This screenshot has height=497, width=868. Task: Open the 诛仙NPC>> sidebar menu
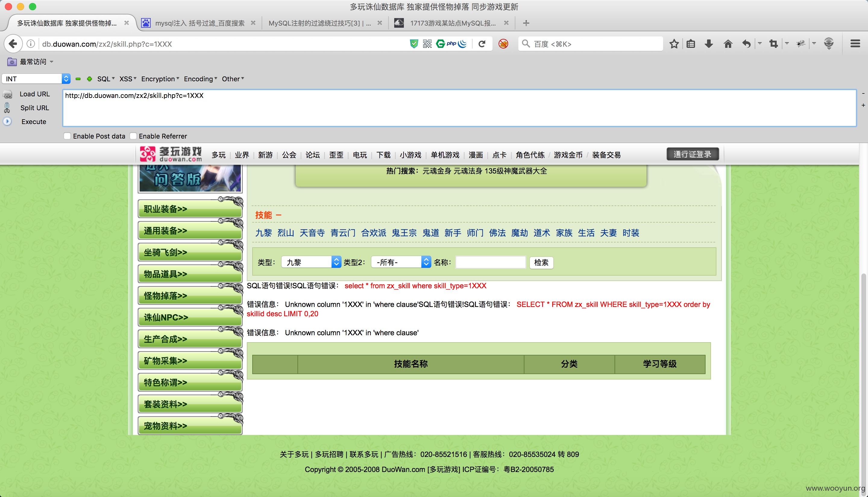point(190,317)
